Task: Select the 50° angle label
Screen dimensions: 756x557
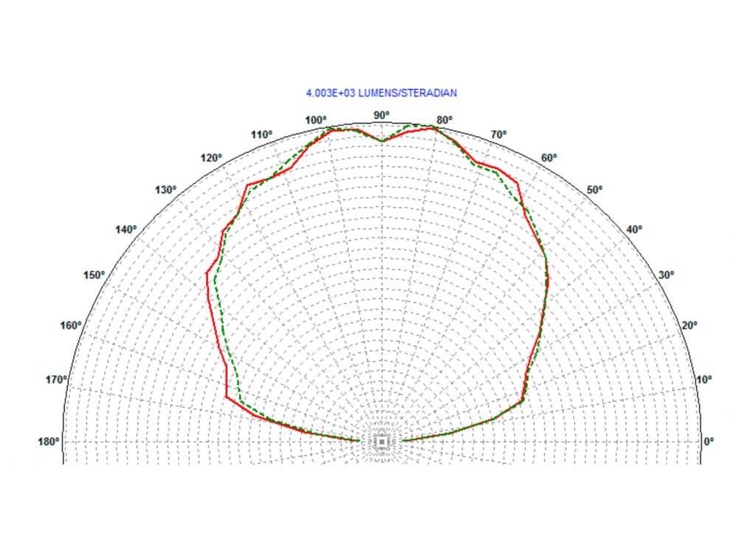Action: 594,190
